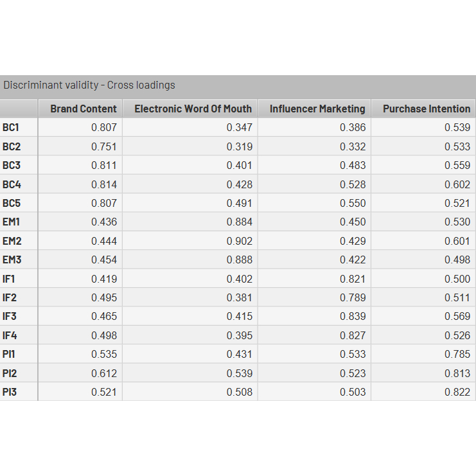The width and height of the screenshot is (476, 476).
Task: Click the Brand Content column header
Action: point(84,109)
